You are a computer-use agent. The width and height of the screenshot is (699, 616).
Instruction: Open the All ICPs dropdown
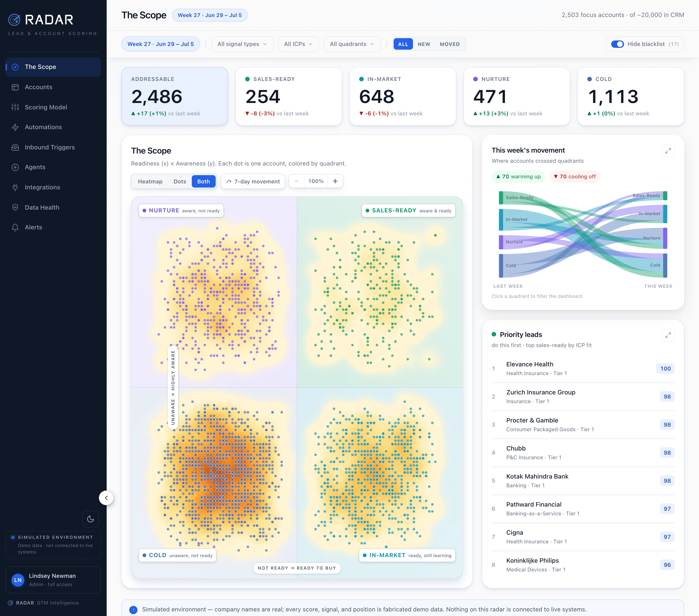298,44
